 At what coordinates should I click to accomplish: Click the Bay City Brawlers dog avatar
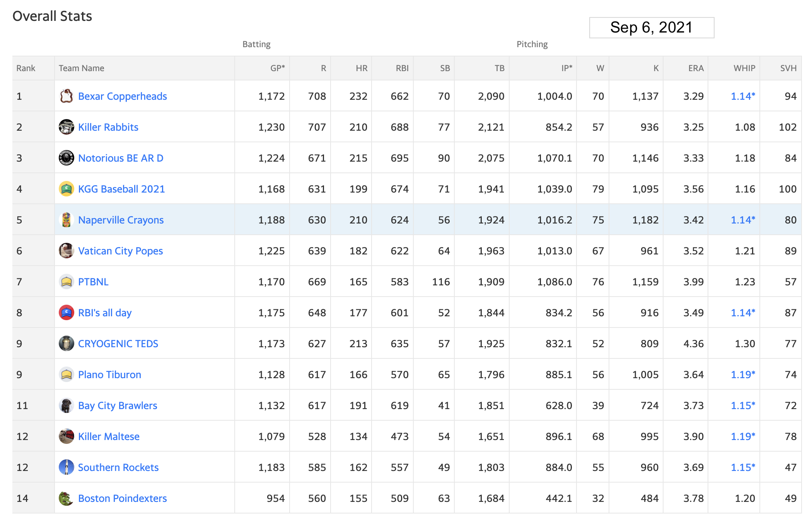tap(67, 405)
